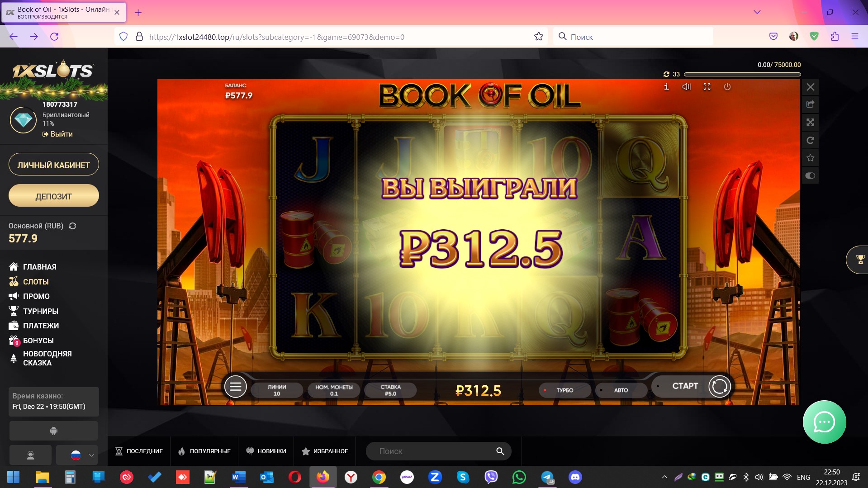This screenshot has height=488, width=868.
Task: Open the extensions puzzle icon
Action: 835,37
